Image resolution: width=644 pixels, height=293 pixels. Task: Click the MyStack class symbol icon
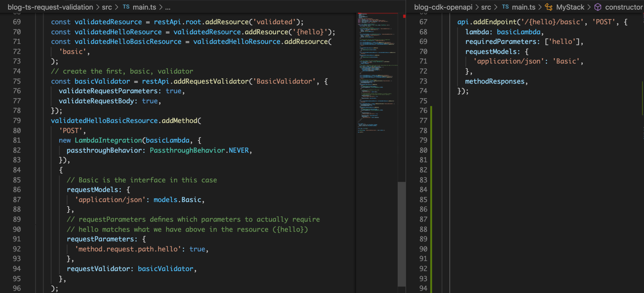549,7
